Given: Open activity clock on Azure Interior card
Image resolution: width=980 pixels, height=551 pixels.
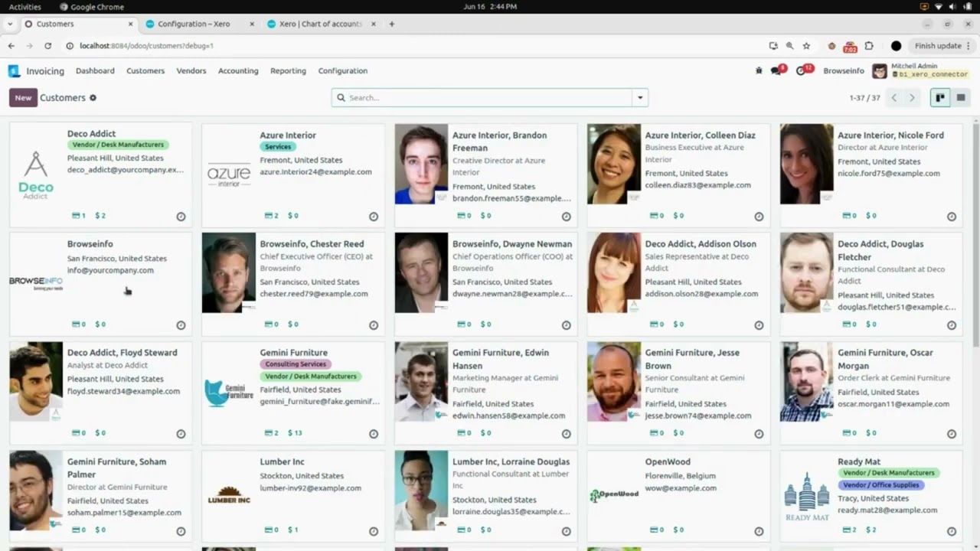Looking at the screenshot, I should click(374, 217).
